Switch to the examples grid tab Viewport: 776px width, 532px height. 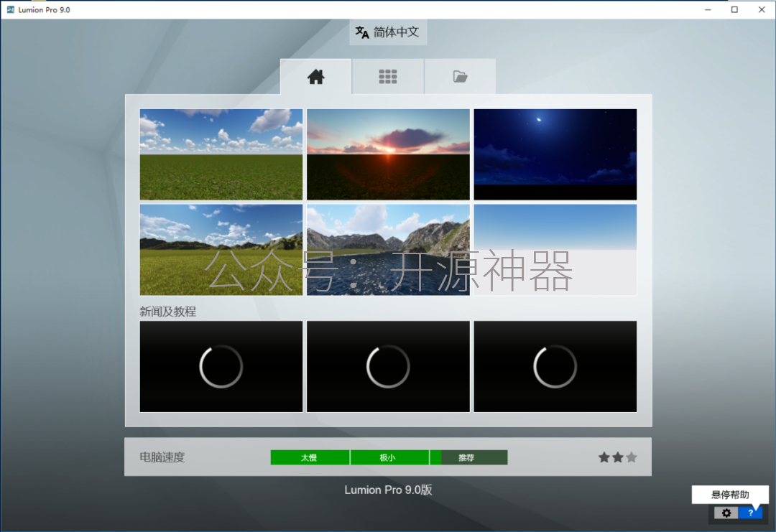(388, 77)
